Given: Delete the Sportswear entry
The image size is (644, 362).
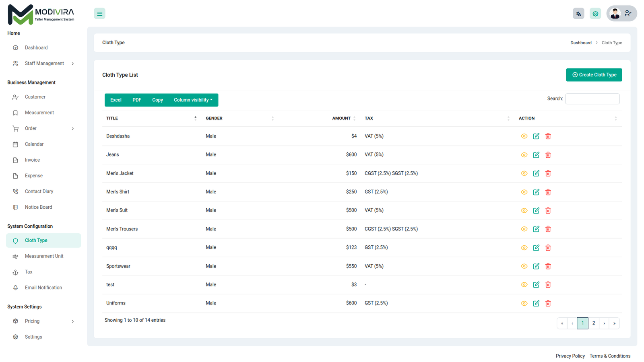Looking at the screenshot, I should pos(548,266).
